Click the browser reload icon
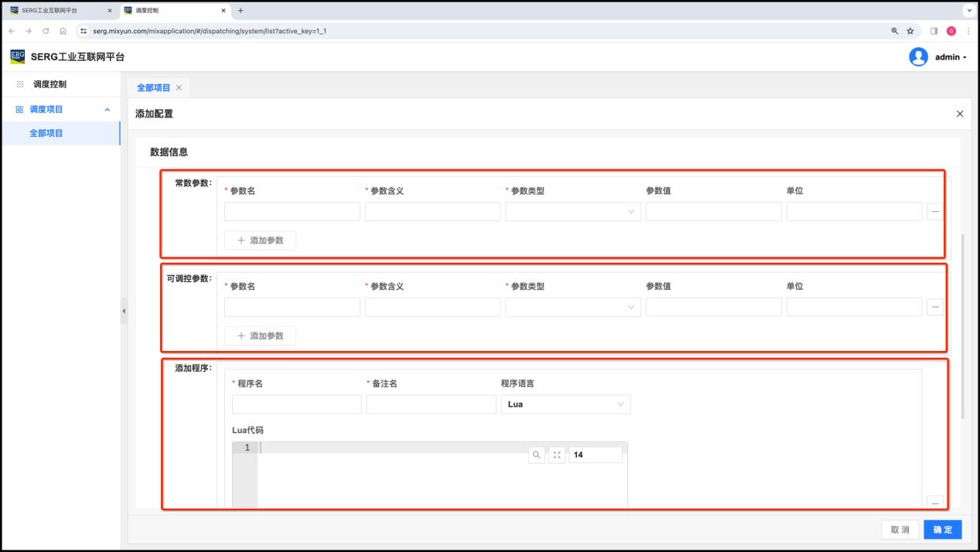The height and width of the screenshot is (552, 980). pos(46,31)
